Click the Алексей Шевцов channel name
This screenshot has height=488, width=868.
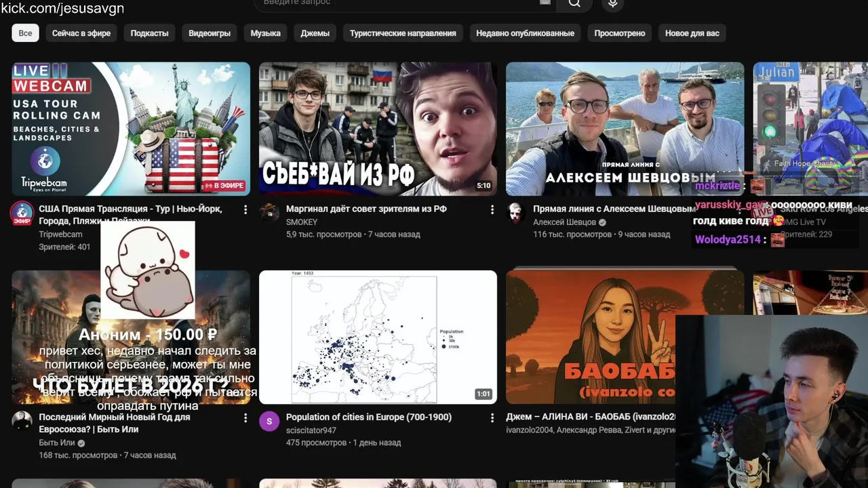564,222
